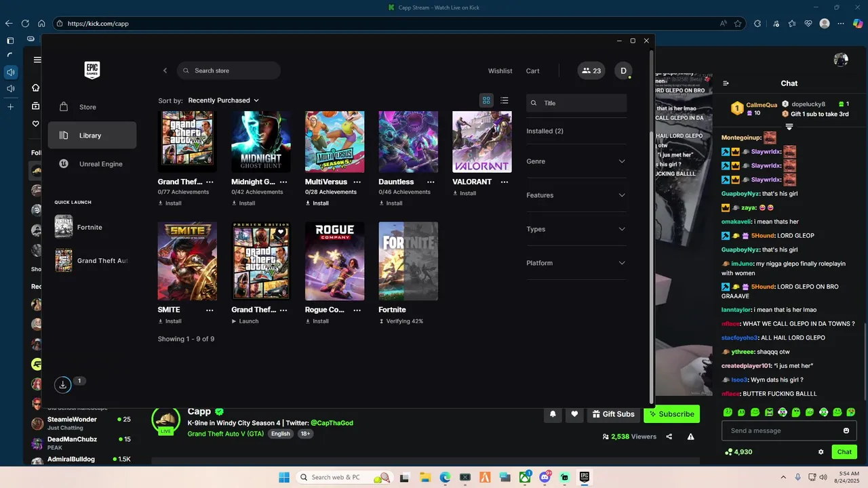Filter by Installed (2)
The width and height of the screenshot is (868, 488).
pos(545,131)
